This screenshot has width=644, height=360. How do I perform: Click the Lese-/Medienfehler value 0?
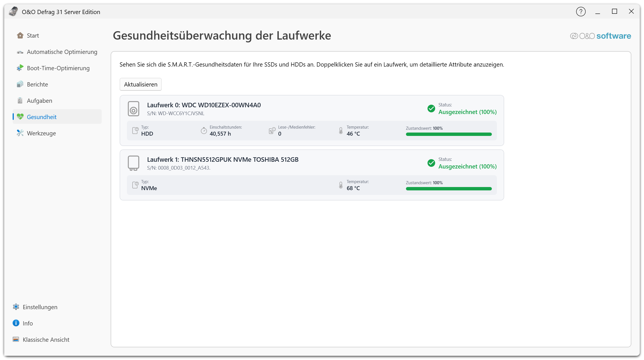coord(280,134)
